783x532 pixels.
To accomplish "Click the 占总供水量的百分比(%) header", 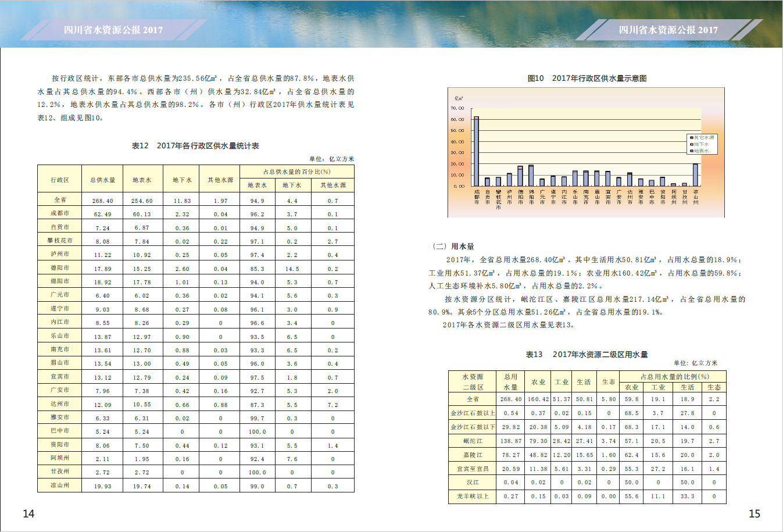I will tap(296, 172).
